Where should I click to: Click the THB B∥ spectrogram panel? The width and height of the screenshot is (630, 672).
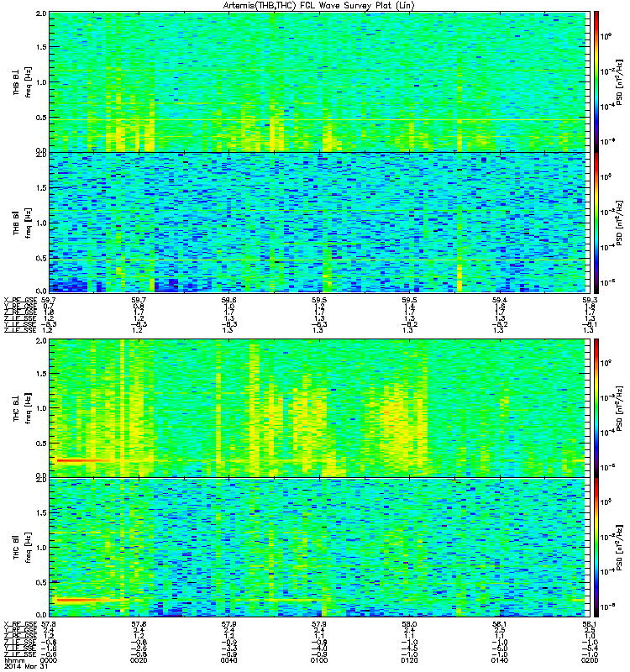pyautogui.click(x=318, y=223)
